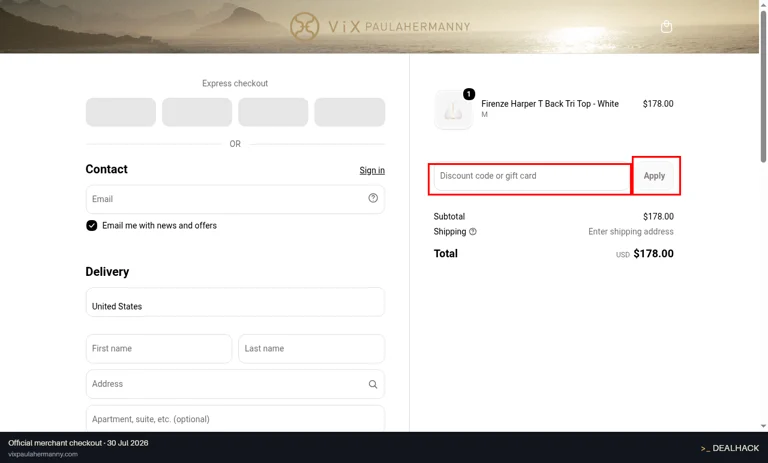Focus the Apartment, suite, etc. field

(235, 419)
